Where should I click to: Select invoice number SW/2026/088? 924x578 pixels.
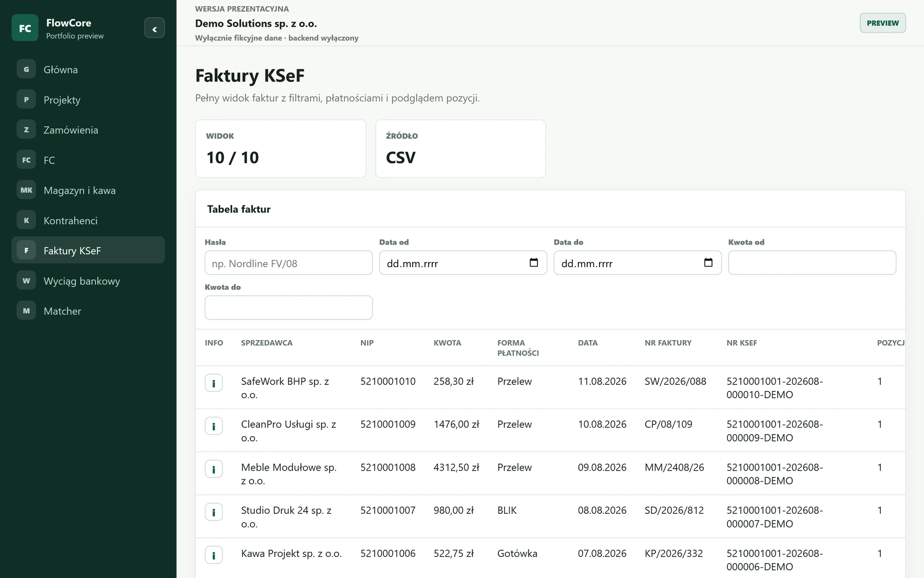point(676,381)
